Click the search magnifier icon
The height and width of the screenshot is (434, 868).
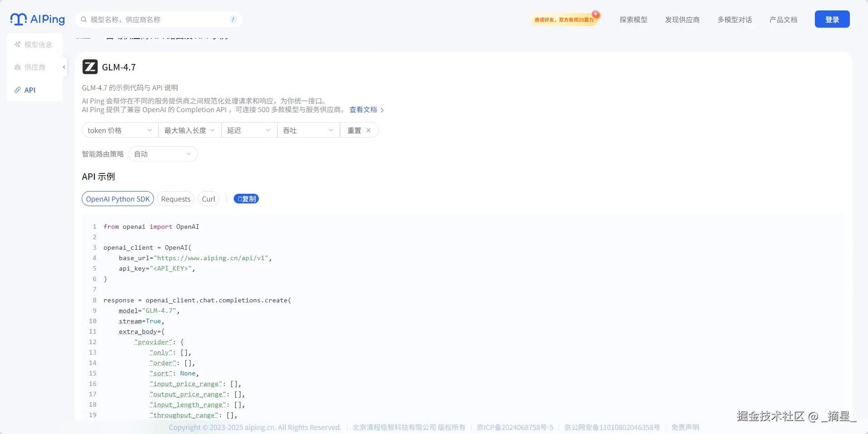point(84,20)
